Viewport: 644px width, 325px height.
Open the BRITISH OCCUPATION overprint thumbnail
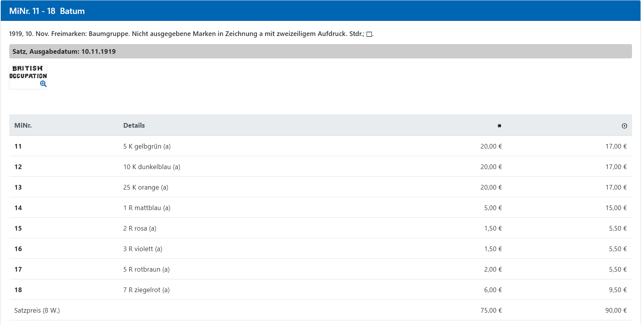click(28, 73)
